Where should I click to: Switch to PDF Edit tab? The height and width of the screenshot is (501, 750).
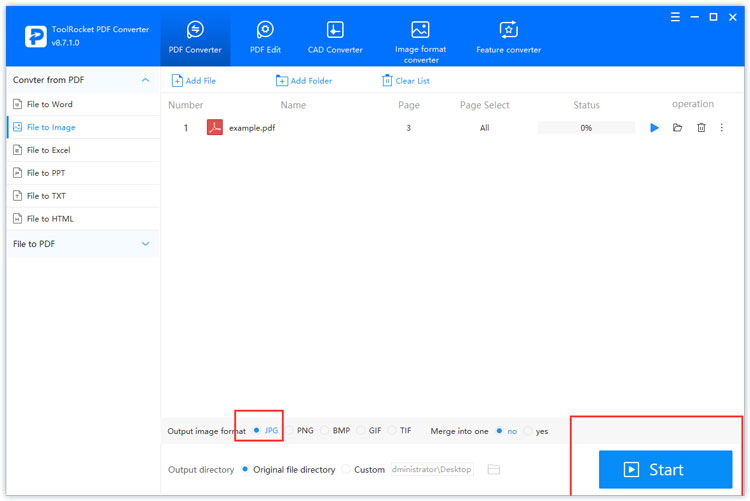coord(265,37)
